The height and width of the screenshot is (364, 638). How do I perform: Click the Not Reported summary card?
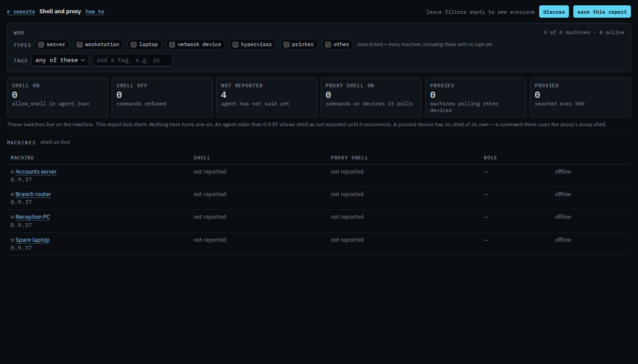coord(267,97)
